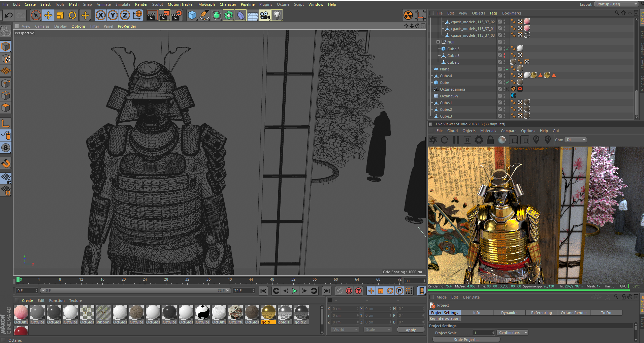The image size is (644, 343).
Task: Toggle the Cube.4 visibility dots
Action: [x=504, y=76]
